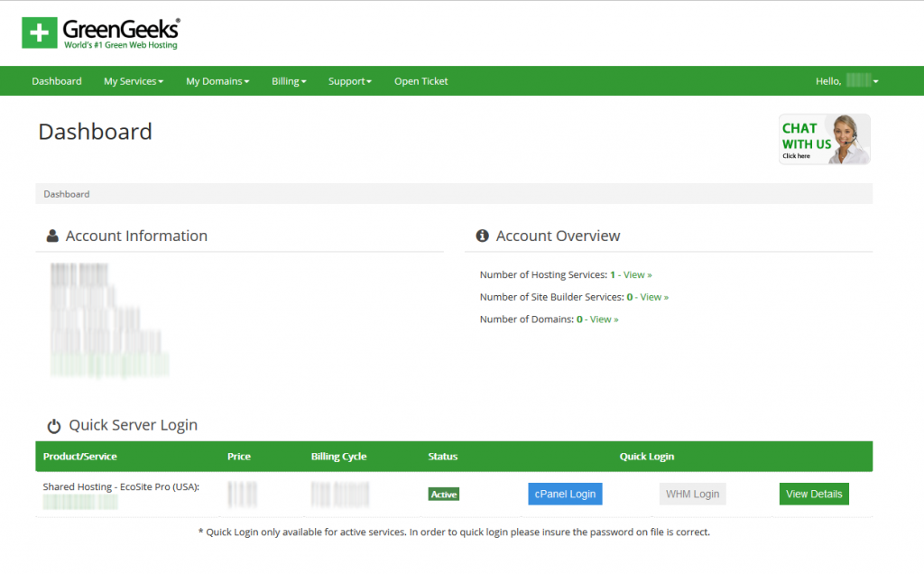View hosting services link
Viewport: 924px width, 574px height.
point(638,274)
